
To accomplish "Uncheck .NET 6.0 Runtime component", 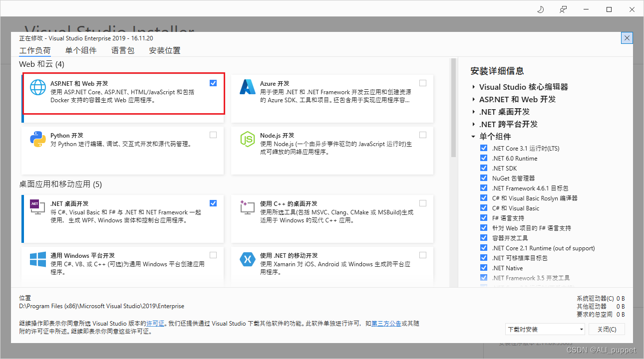I will click(483, 158).
